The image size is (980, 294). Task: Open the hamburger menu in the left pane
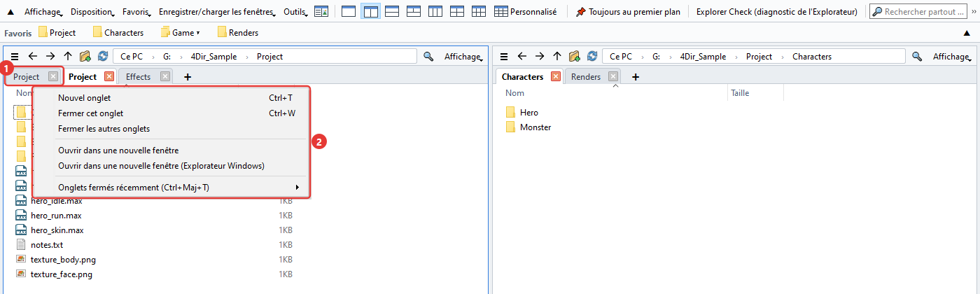click(x=14, y=57)
